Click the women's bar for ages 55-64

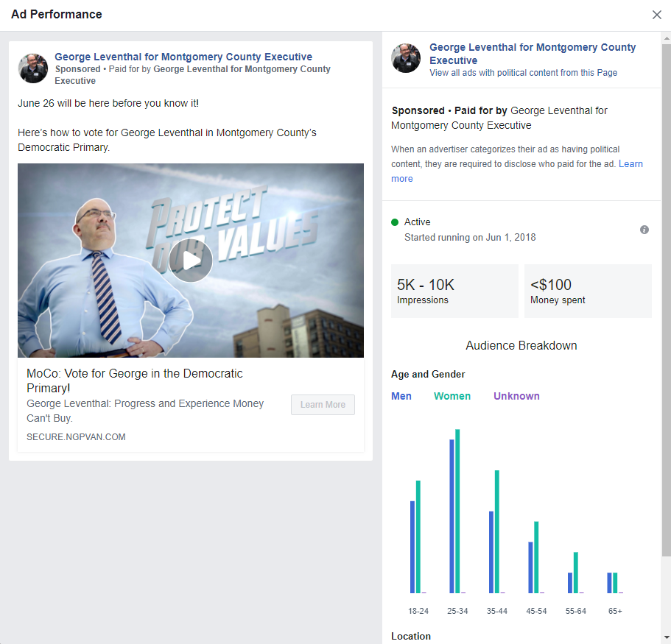[x=575, y=573]
